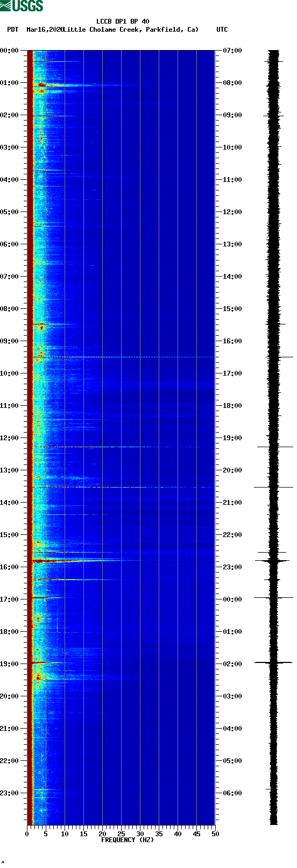Click the USGS logo
The image size is (297, 868).
click(x=22, y=6)
